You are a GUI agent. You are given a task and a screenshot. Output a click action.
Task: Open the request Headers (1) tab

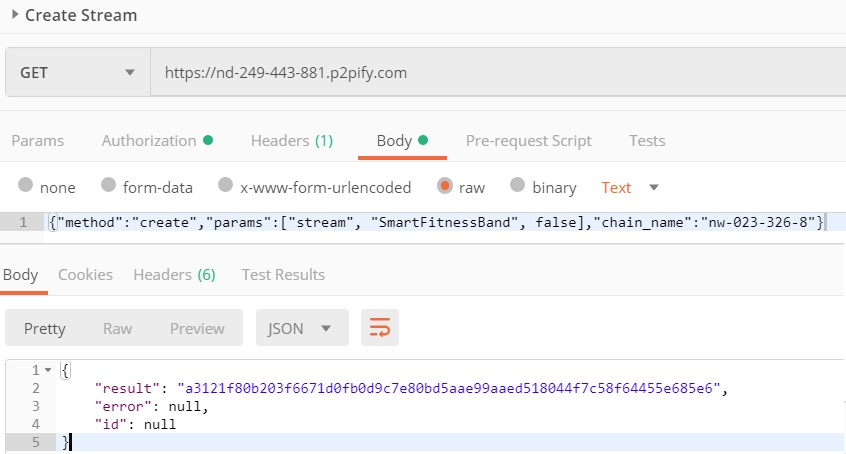tap(292, 141)
